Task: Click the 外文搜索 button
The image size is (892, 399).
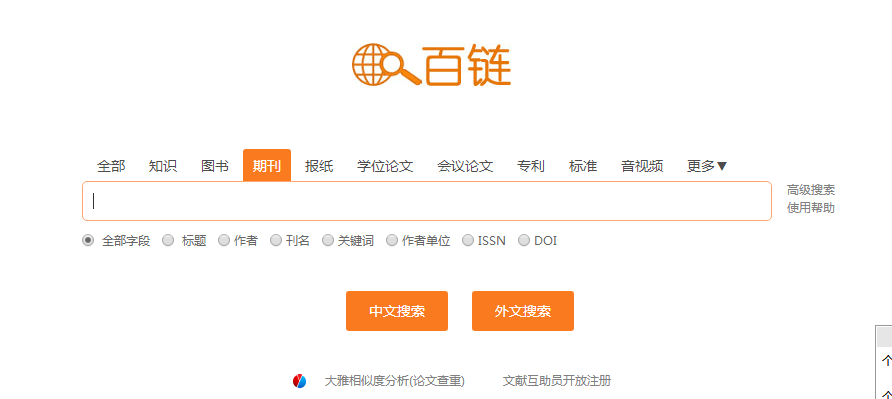Action: (523, 311)
